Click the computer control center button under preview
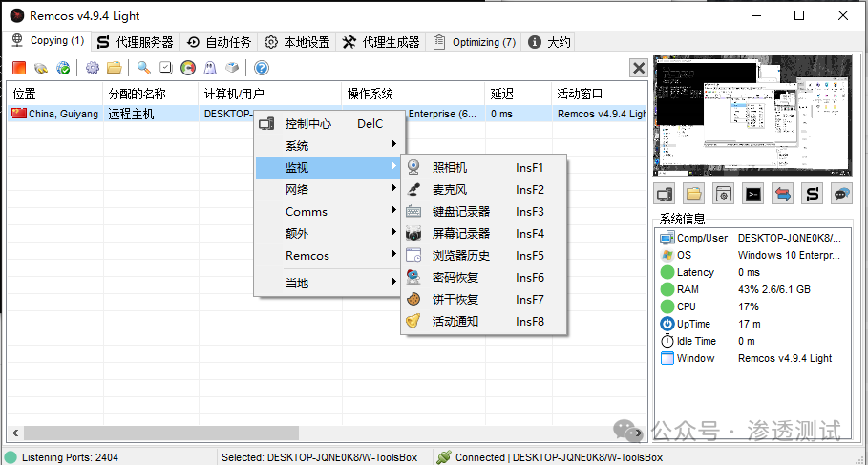The width and height of the screenshot is (868, 465). coord(665,194)
